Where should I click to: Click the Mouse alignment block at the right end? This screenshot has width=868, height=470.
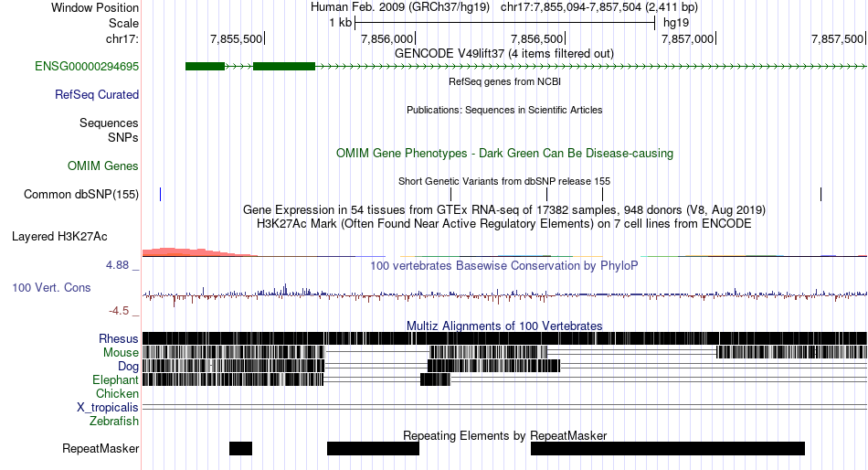tap(791, 352)
